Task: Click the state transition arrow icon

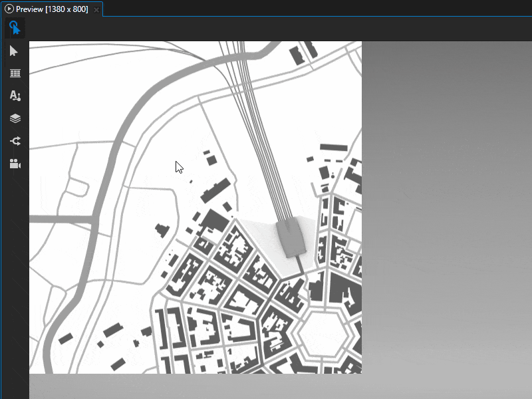Action: [x=15, y=141]
